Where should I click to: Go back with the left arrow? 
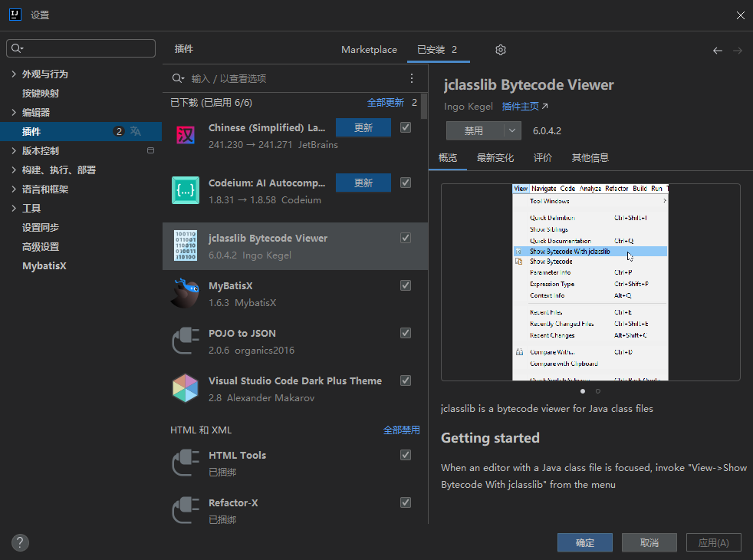click(x=718, y=51)
